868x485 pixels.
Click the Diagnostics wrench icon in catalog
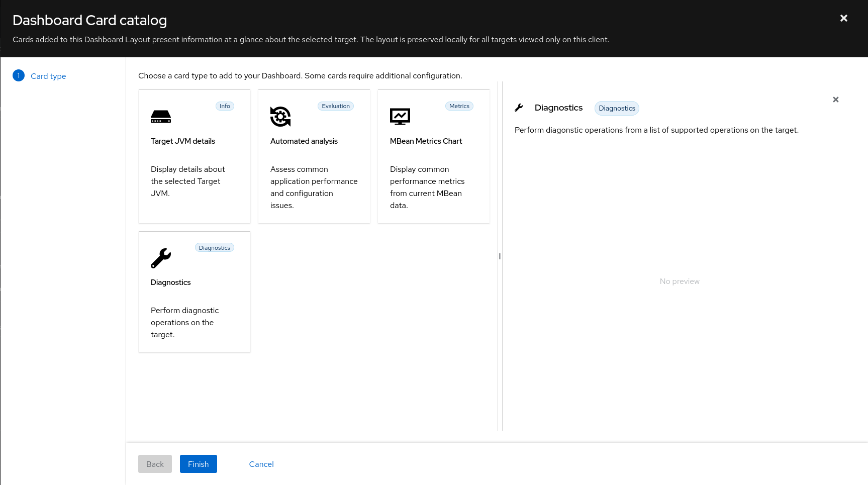[161, 258]
